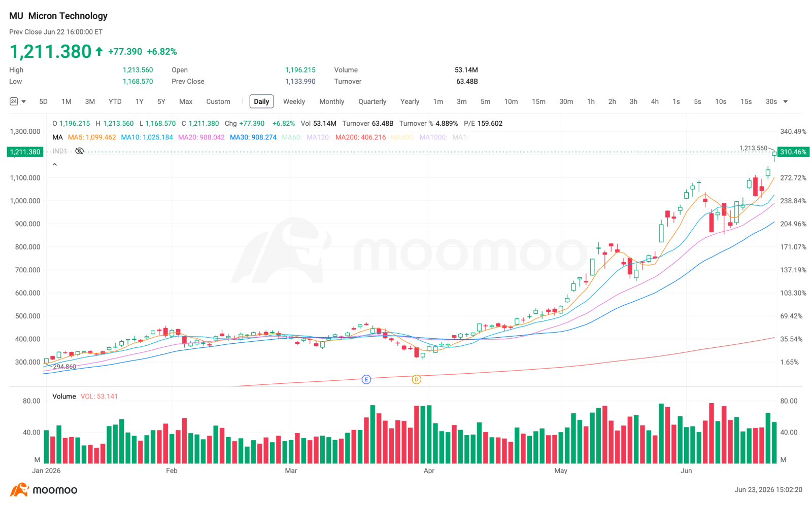
Task: Click the 1,211.380 current price tag
Action: [25, 152]
